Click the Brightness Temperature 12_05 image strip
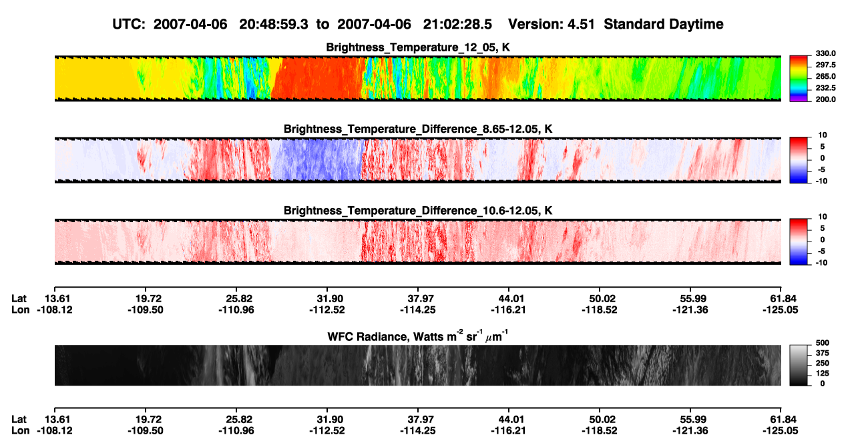 (417, 78)
